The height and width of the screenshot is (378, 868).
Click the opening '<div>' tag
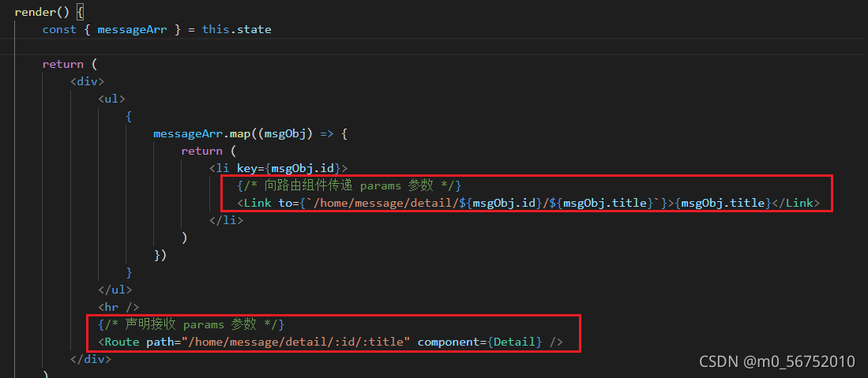(x=87, y=81)
